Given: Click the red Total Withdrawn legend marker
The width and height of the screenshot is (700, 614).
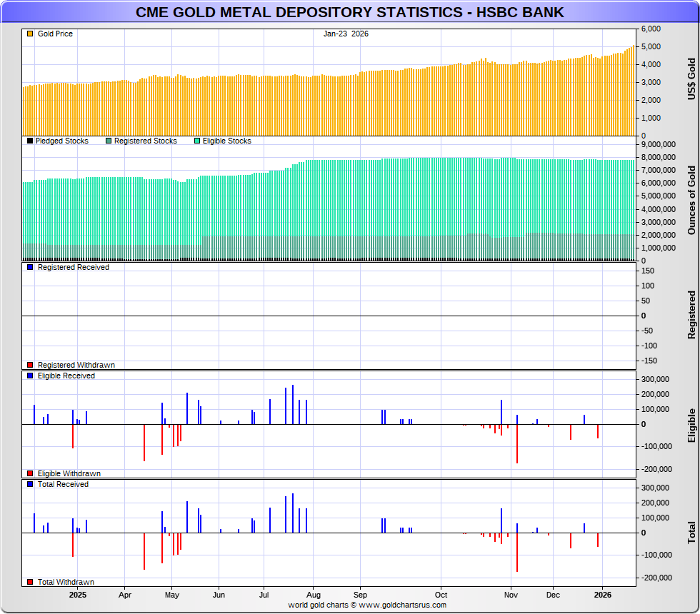Looking at the screenshot, I should click(x=29, y=582).
